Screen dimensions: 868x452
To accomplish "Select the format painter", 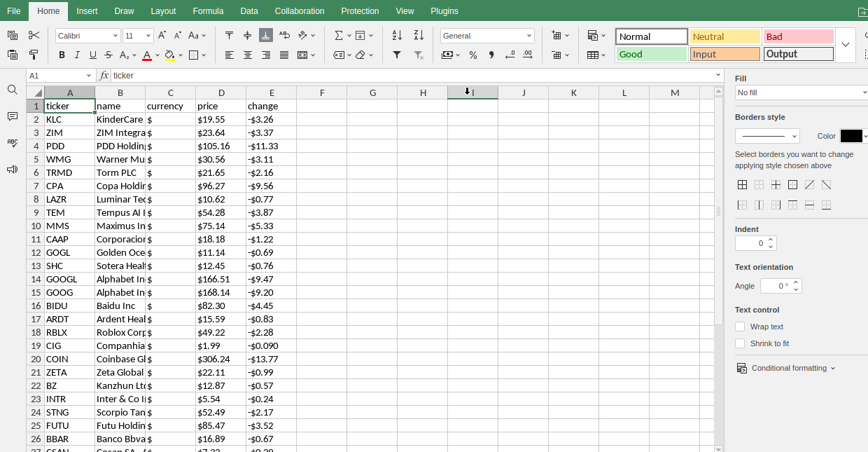I will pos(34,54).
